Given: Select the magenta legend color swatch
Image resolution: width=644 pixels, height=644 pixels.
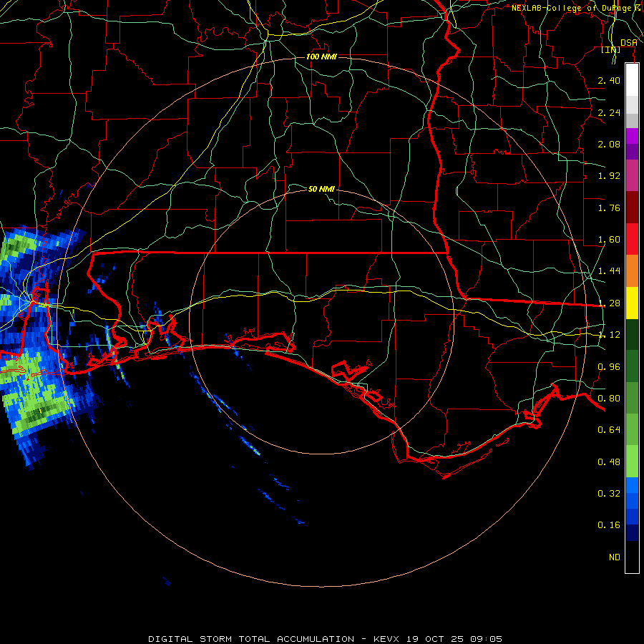Looking at the screenshot, I should pyautogui.click(x=632, y=136).
